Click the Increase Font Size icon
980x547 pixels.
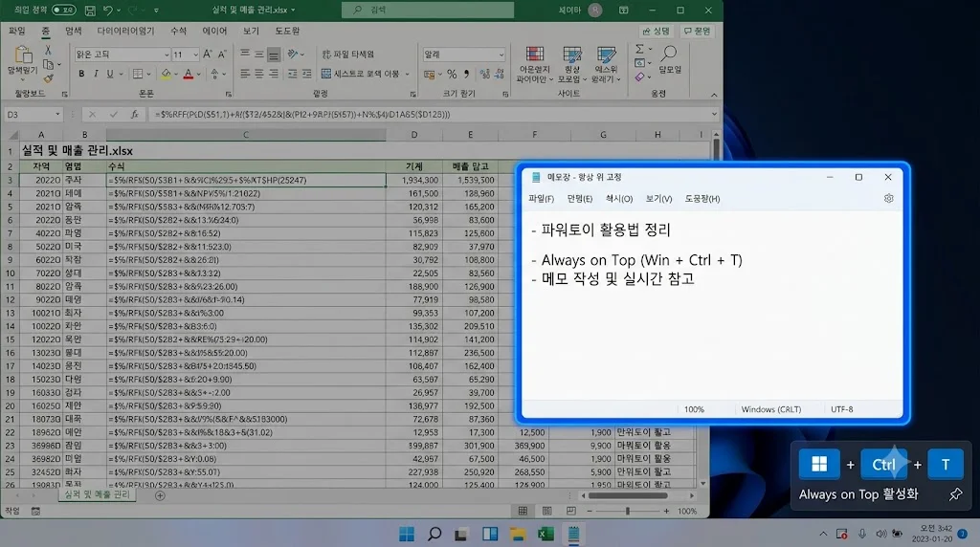[x=208, y=55]
